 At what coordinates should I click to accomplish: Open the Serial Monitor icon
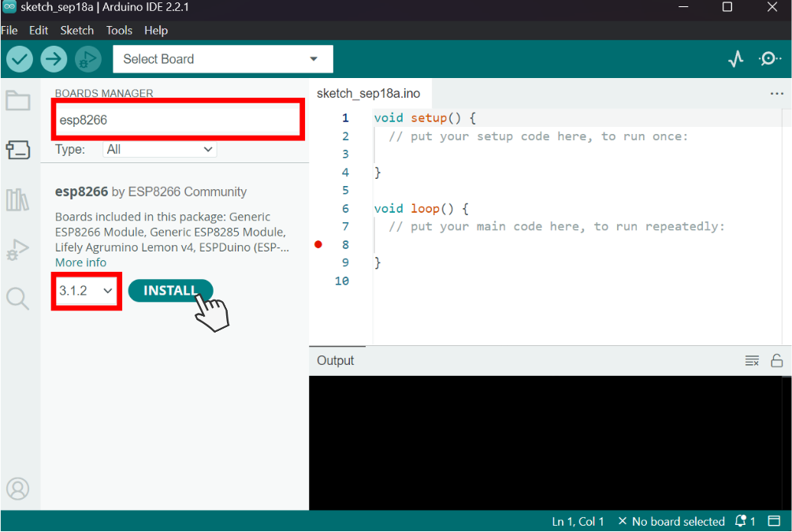coord(770,58)
